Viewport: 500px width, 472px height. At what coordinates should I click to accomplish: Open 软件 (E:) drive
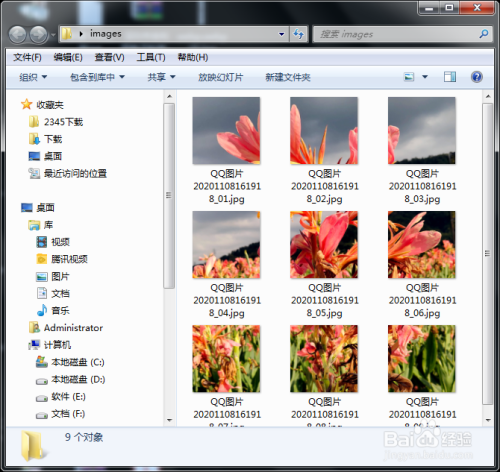[x=61, y=397]
